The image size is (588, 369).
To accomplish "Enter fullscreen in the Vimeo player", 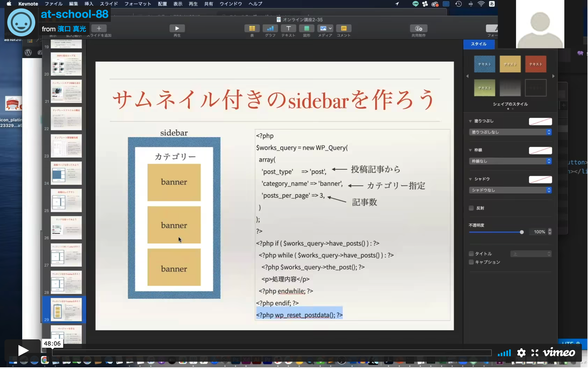I will pyautogui.click(x=535, y=353).
